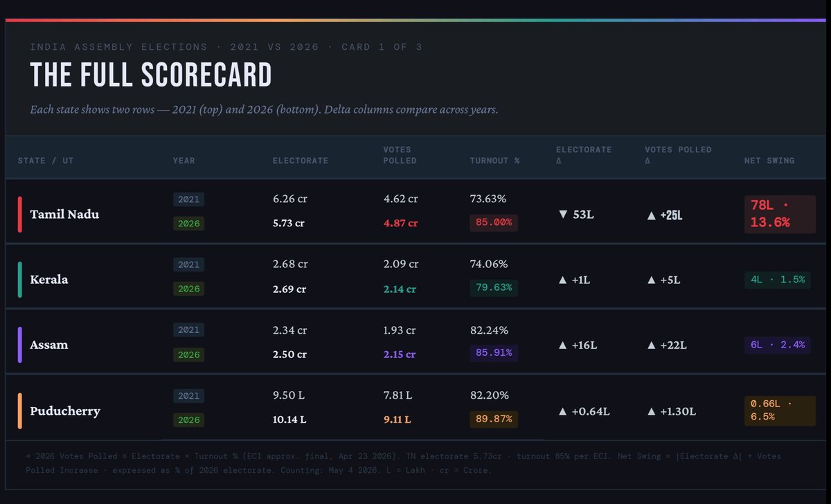Click the 'YEAR' column header
Viewport: 831px width, 504px height.
click(184, 161)
